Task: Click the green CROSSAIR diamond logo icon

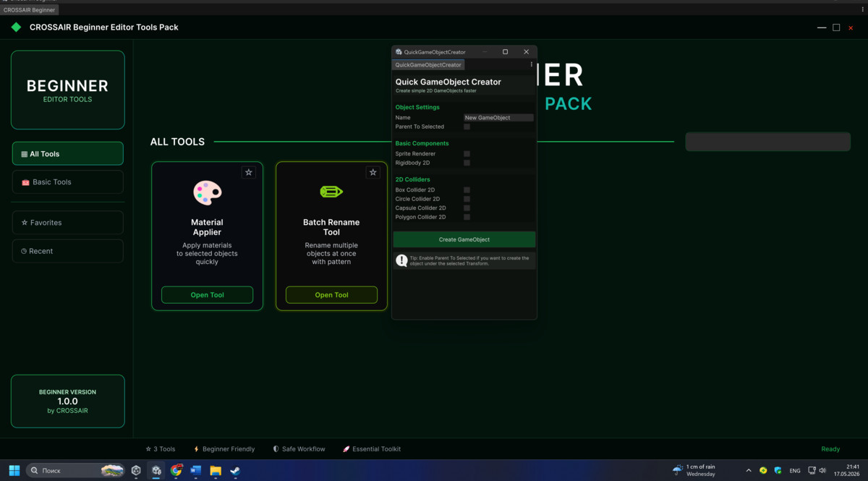Action: click(16, 27)
